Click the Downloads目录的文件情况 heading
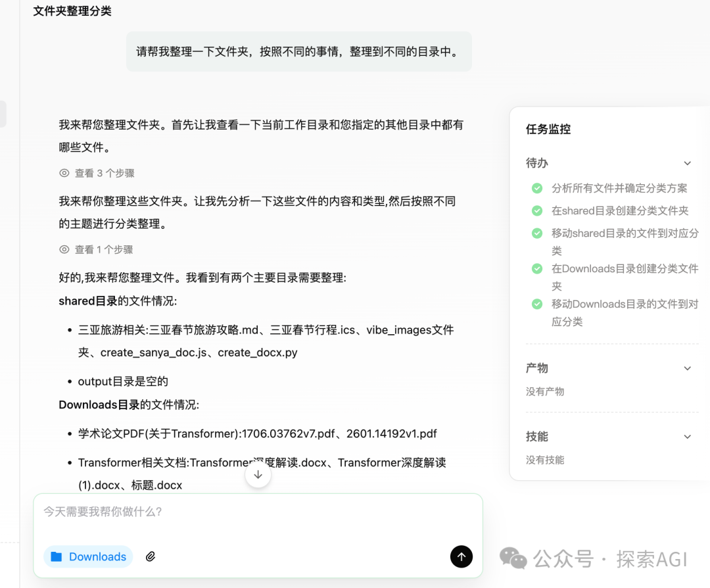710x588 pixels. (x=129, y=404)
